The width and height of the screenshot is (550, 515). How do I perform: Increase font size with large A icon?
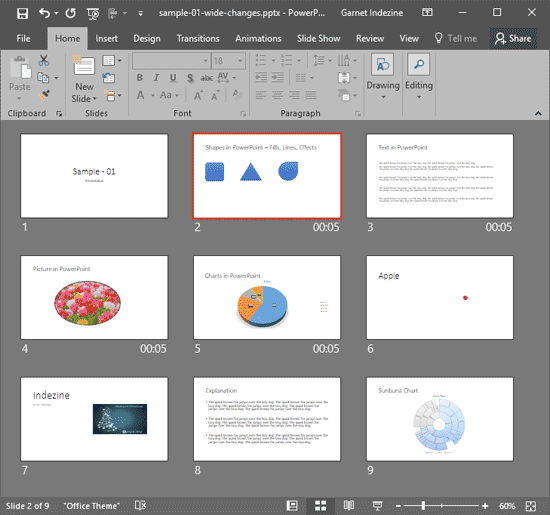[x=198, y=95]
